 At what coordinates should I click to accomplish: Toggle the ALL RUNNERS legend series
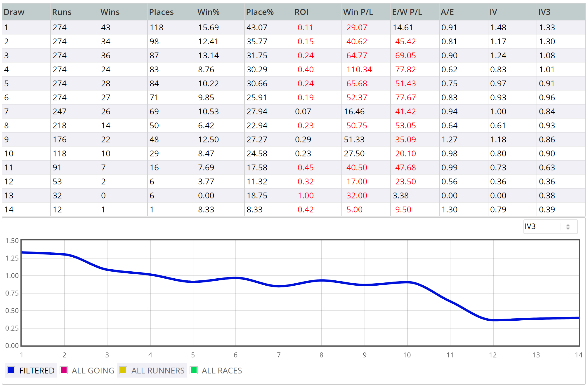pos(152,370)
